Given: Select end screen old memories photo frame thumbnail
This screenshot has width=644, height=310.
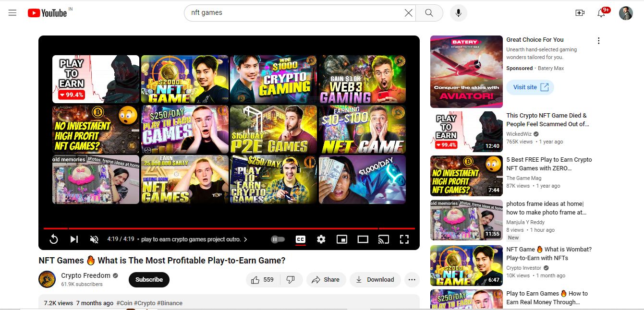Looking at the screenshot, I should 96,179.
